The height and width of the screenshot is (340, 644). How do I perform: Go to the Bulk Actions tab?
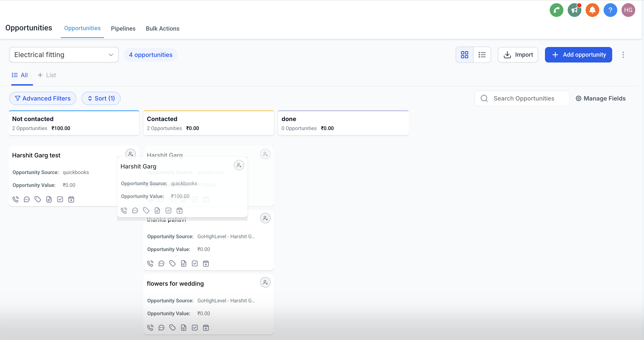point(162,28)
